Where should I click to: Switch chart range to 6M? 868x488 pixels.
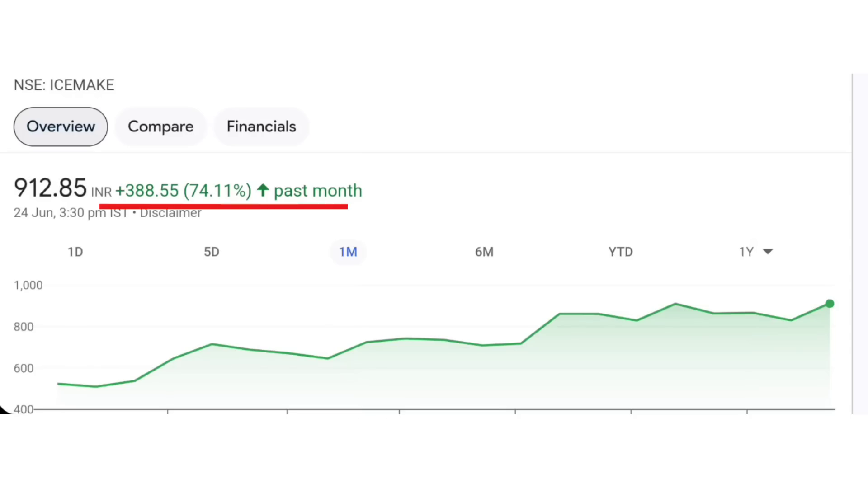click(484, 252)
